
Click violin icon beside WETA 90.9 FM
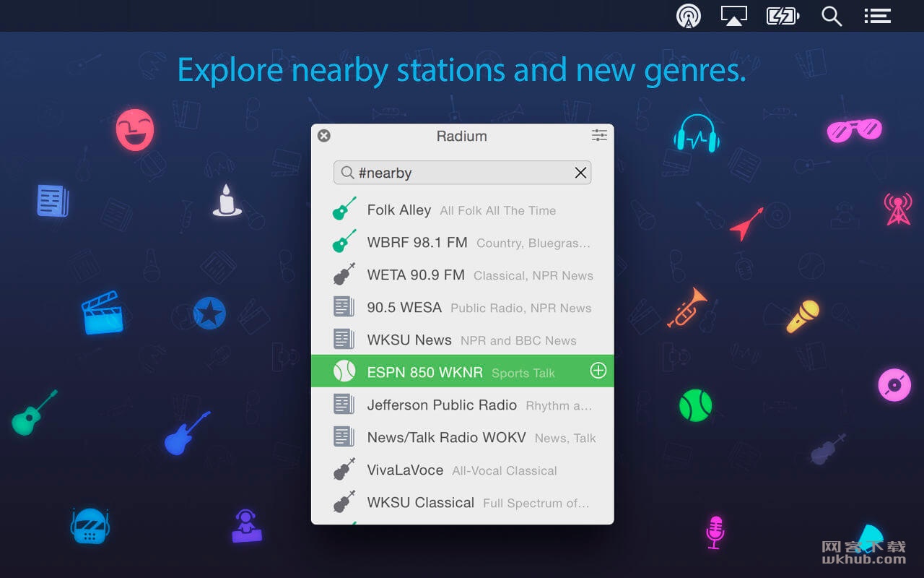point(344,274)
